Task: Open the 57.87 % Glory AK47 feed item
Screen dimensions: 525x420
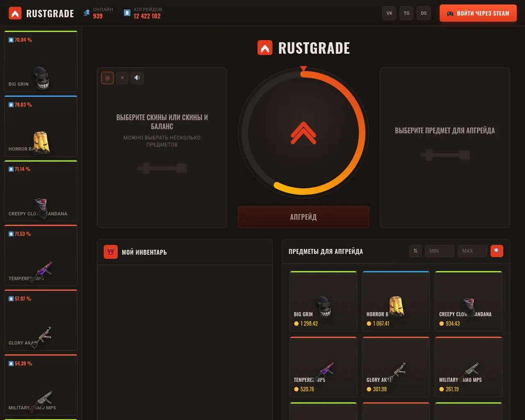Action: pos(41,320)
